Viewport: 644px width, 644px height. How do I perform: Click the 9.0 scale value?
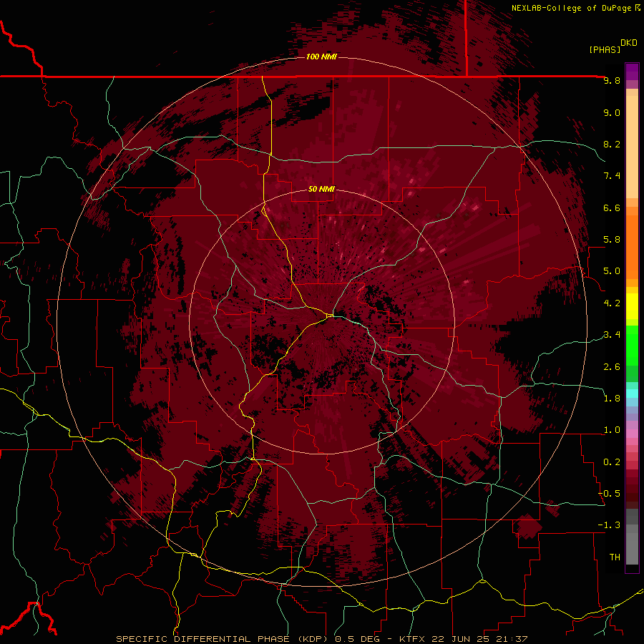click(612, 112)
